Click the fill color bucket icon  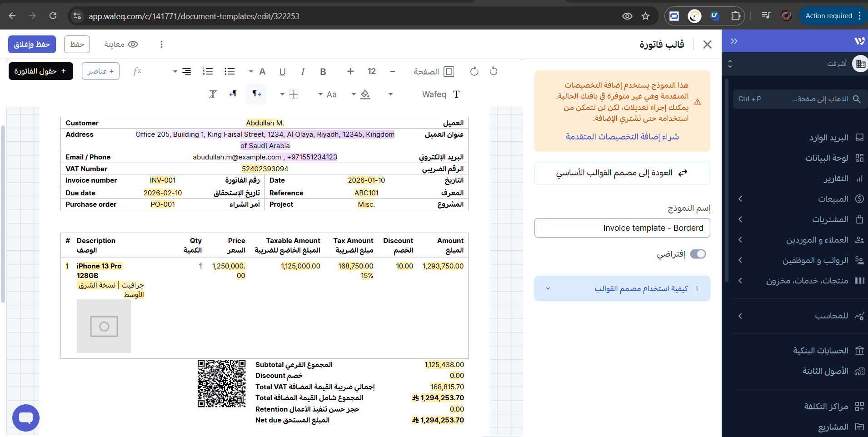365,94
